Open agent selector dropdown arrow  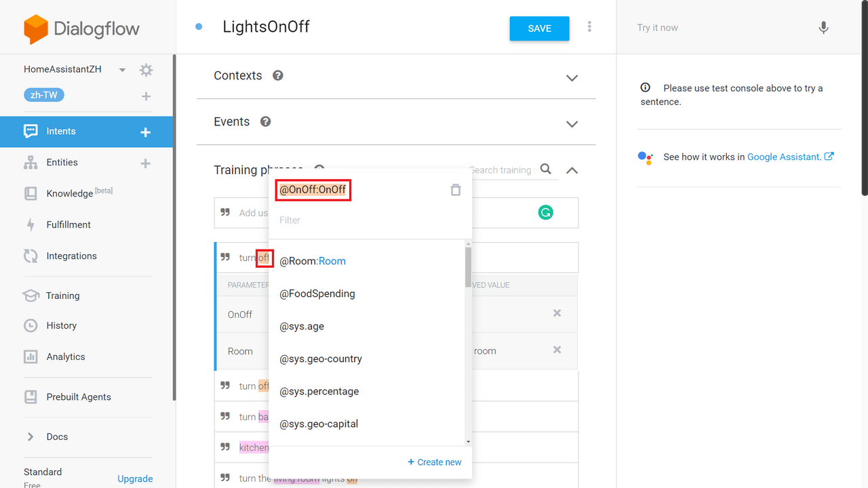click(122, 70)
